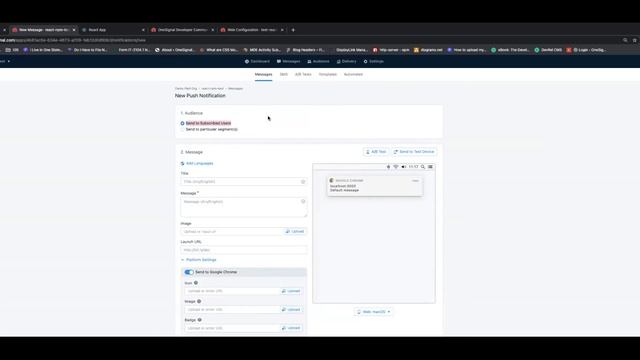640x360 pixels.
Task: Close the React App browser tab
Action: (143, 30)
